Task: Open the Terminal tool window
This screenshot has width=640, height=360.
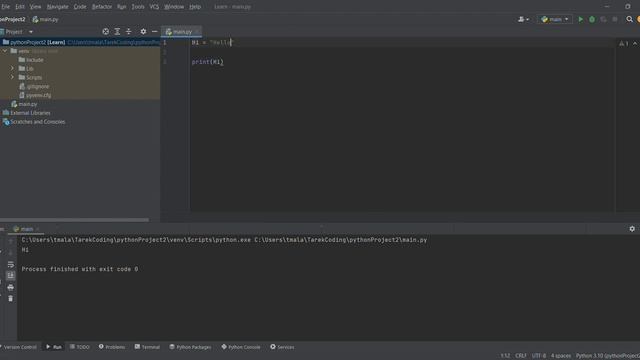Action: click(x=147, y=347)
